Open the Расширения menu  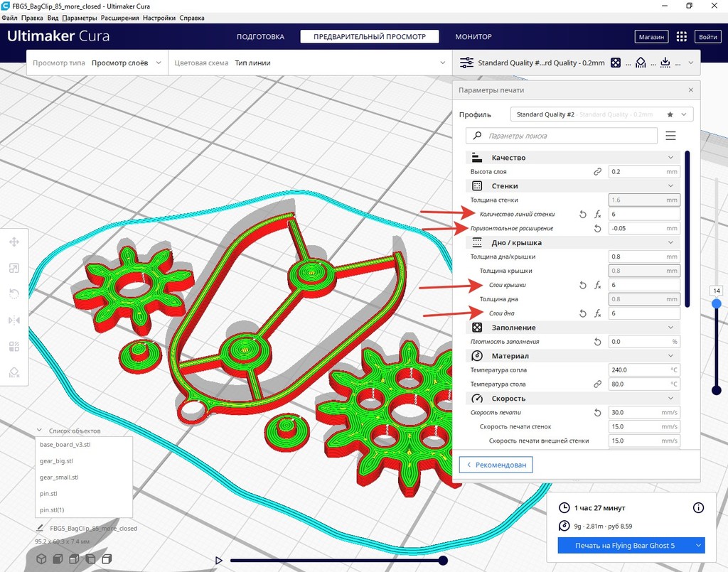[x=119, y=18]
